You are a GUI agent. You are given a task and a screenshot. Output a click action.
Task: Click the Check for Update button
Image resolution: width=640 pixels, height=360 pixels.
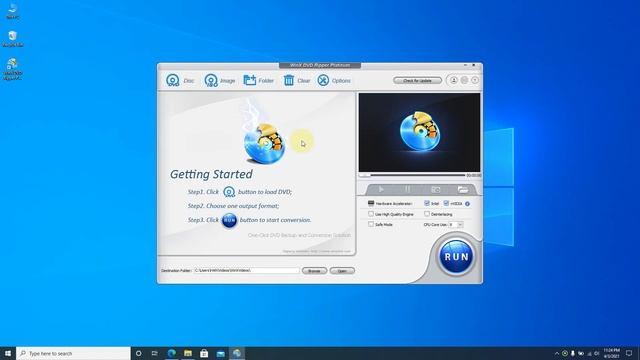[417, 80]
